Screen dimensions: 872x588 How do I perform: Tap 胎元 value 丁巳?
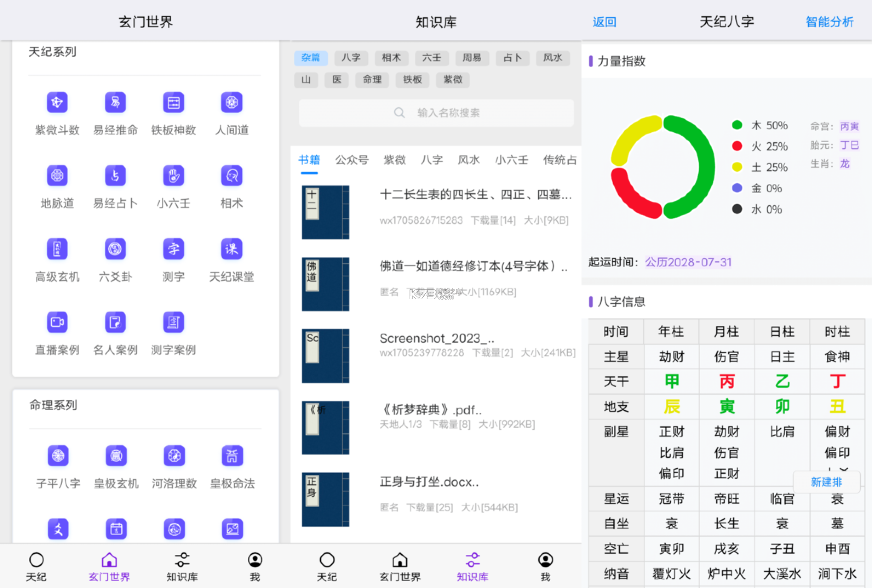[849, 145]
